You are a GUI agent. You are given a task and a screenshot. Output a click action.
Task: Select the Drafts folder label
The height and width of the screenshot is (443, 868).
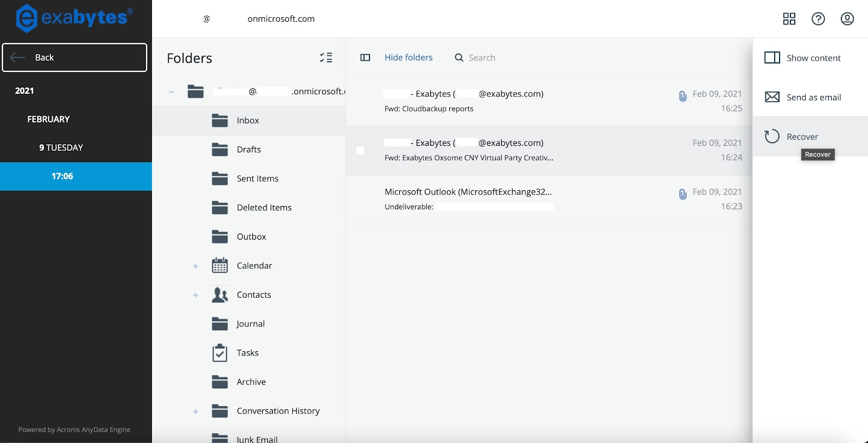point(249,150)
